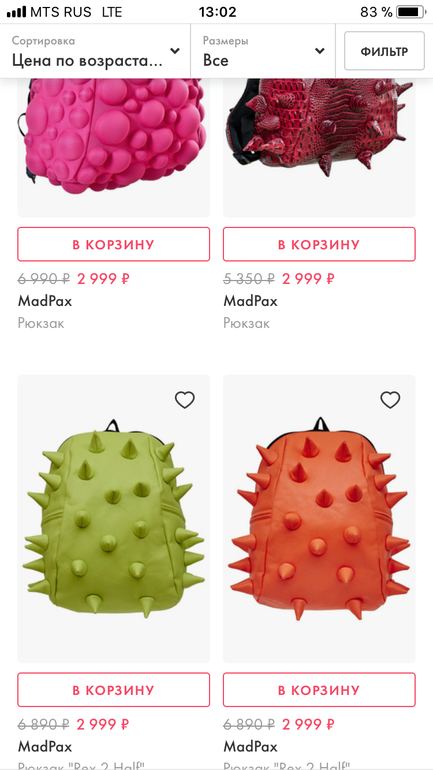Screen dimensions: 433x770
Task: Add red crocodile backpack В КОРЗИНУ
Action: point(319,244)
